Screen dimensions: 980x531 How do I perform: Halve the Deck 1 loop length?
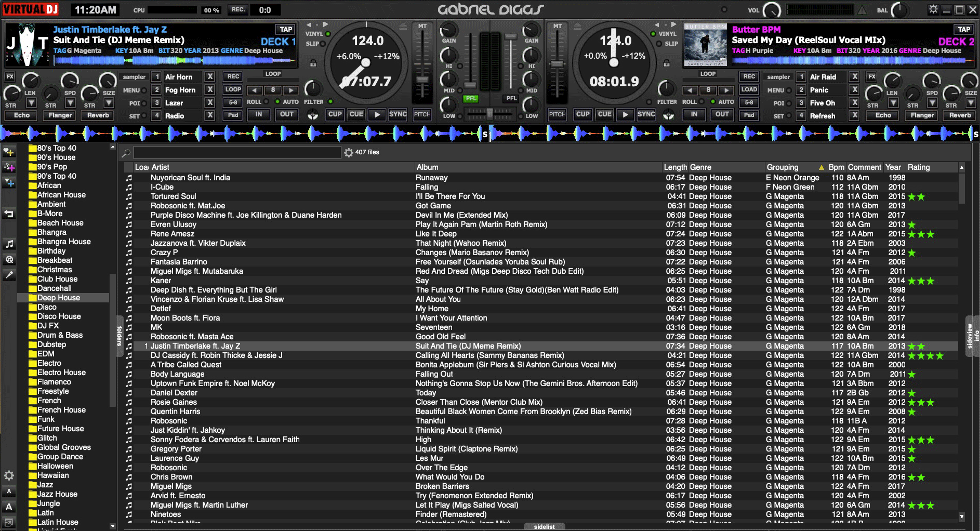[x=254, y=90]
